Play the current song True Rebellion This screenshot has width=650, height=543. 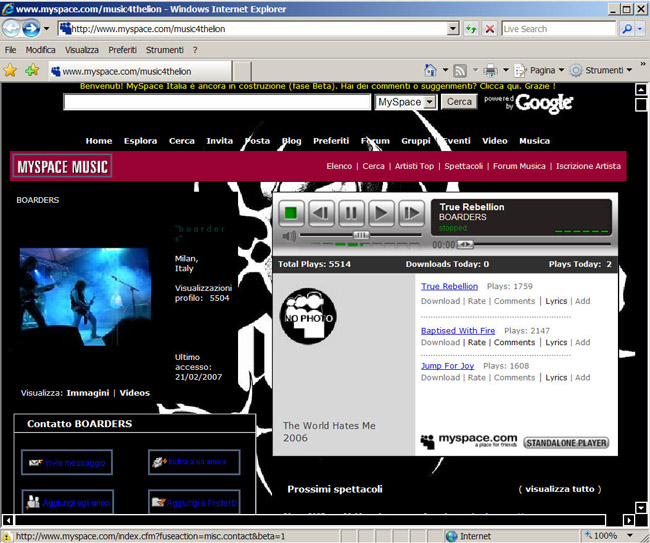tap(381, 213)
